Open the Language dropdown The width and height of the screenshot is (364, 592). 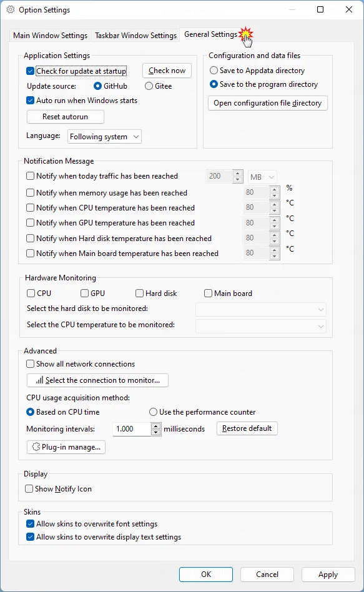point(104,137)
